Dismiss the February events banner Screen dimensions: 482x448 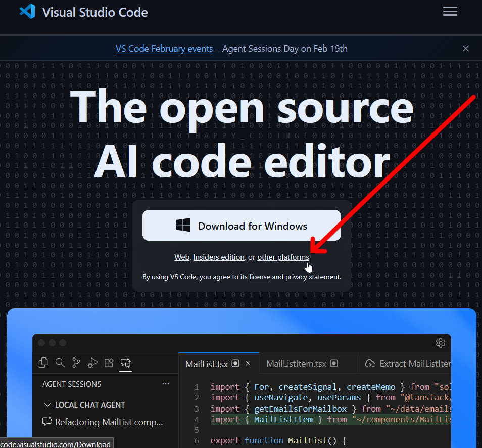(466, 49)
